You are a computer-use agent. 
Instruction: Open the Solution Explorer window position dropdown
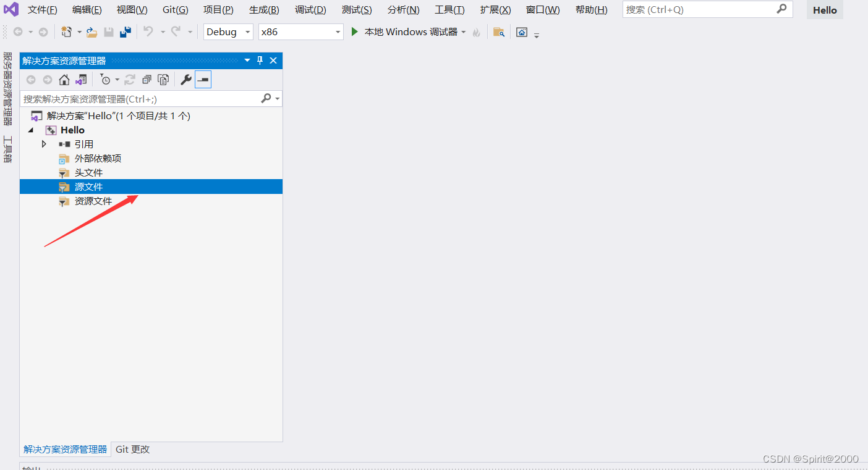[247, 61]
